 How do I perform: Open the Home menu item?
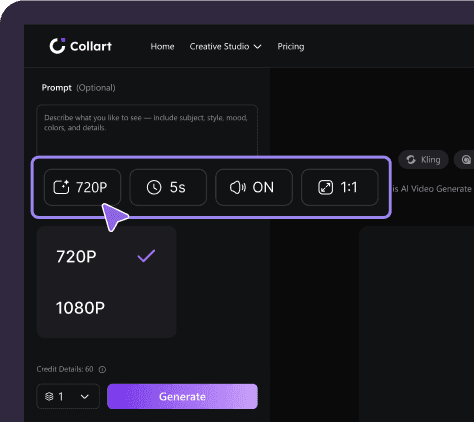tap(162, 46)
